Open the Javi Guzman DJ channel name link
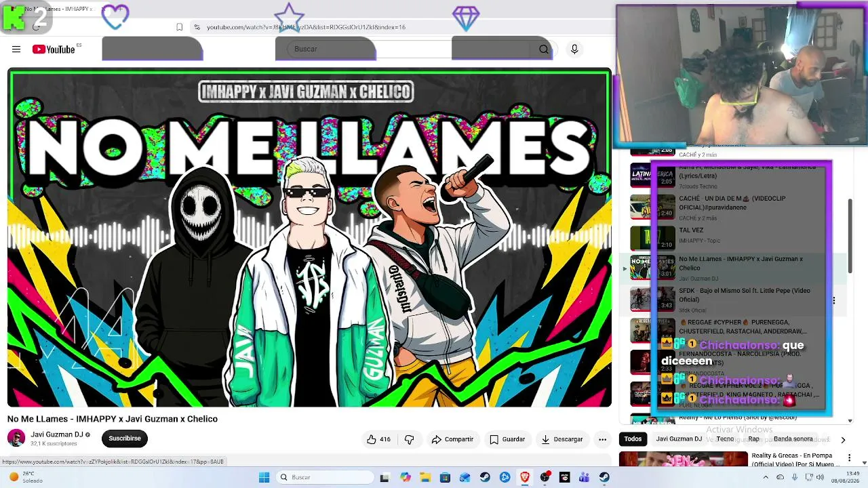868x488 pixels. (57, 434)
